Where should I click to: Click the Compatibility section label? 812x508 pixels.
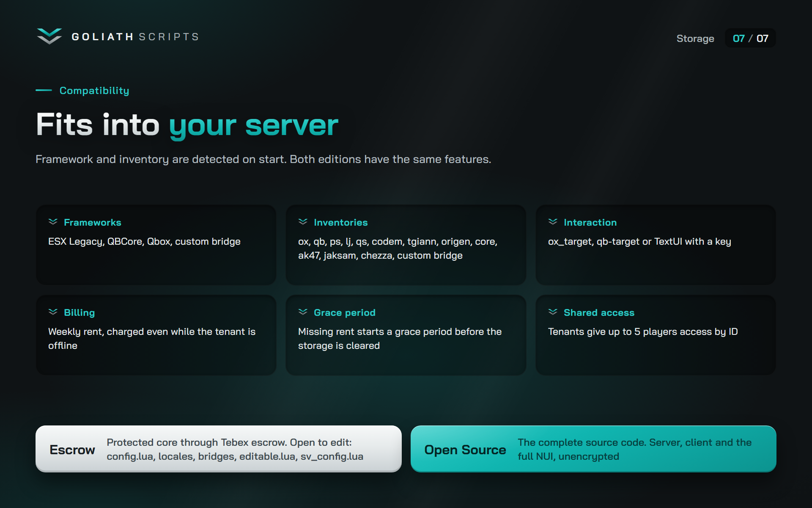(94, 91)
